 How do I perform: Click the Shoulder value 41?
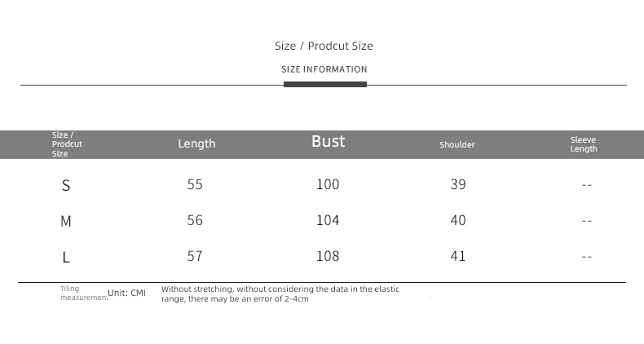pos(458,256)
